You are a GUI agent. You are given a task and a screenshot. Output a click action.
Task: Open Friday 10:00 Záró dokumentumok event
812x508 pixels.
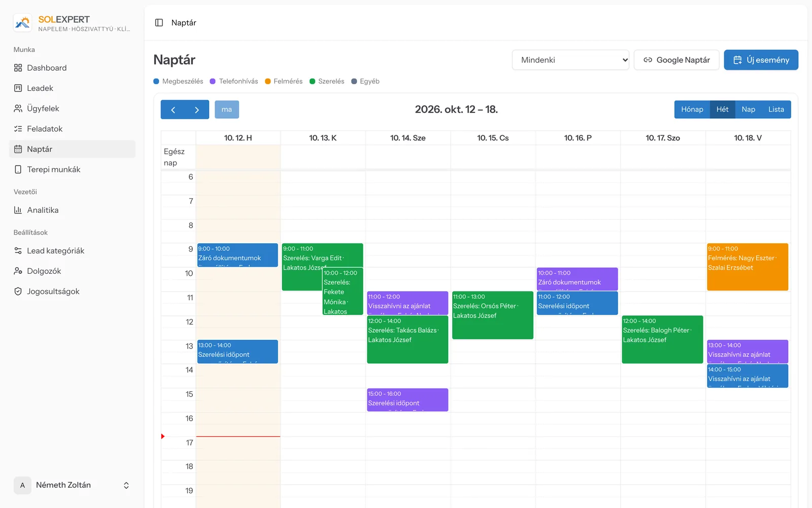click(x=578, y=279)
